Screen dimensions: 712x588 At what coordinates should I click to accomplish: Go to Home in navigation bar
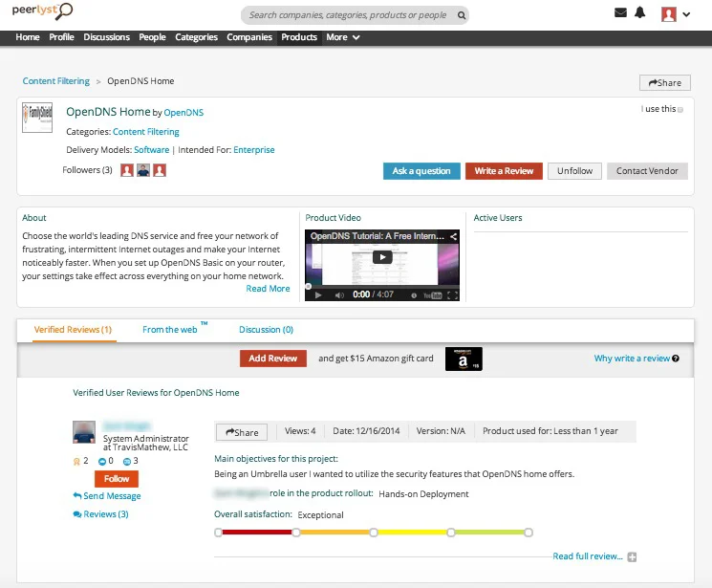point(28,37)
